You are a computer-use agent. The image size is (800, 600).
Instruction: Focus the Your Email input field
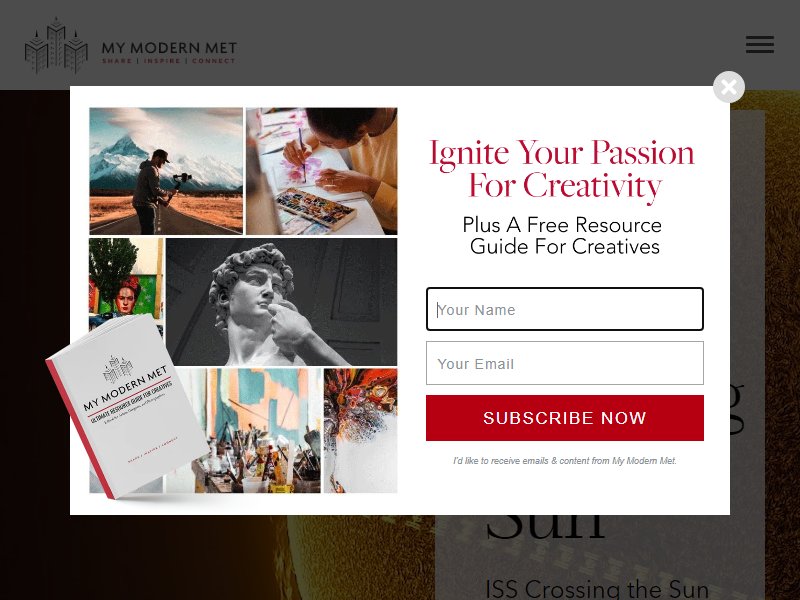coord(565,363)
